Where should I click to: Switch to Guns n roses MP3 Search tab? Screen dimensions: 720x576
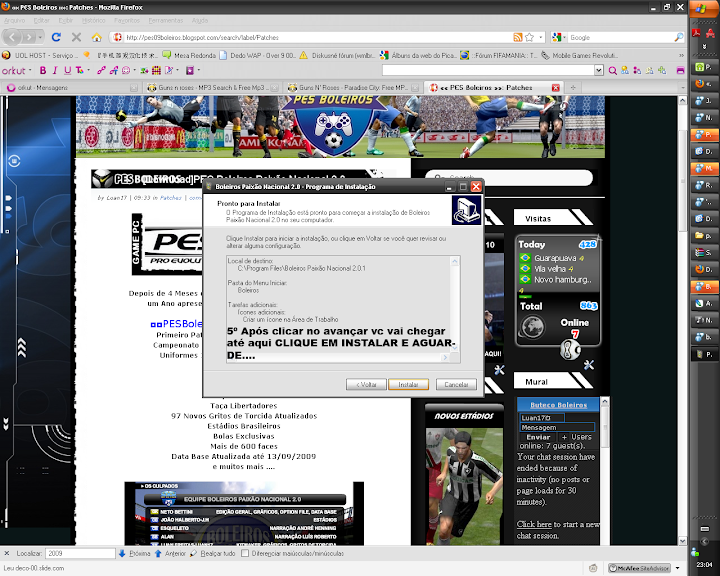[212, 87]
